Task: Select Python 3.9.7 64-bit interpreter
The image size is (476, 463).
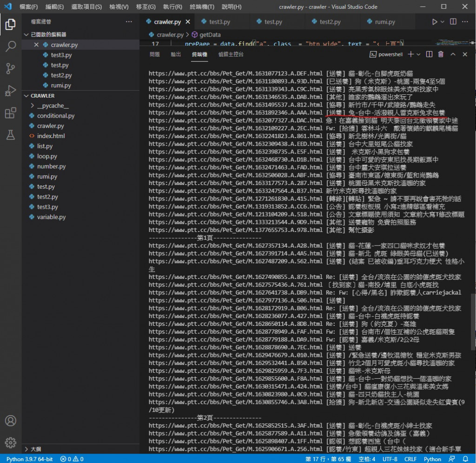Action: coord(29,459)
